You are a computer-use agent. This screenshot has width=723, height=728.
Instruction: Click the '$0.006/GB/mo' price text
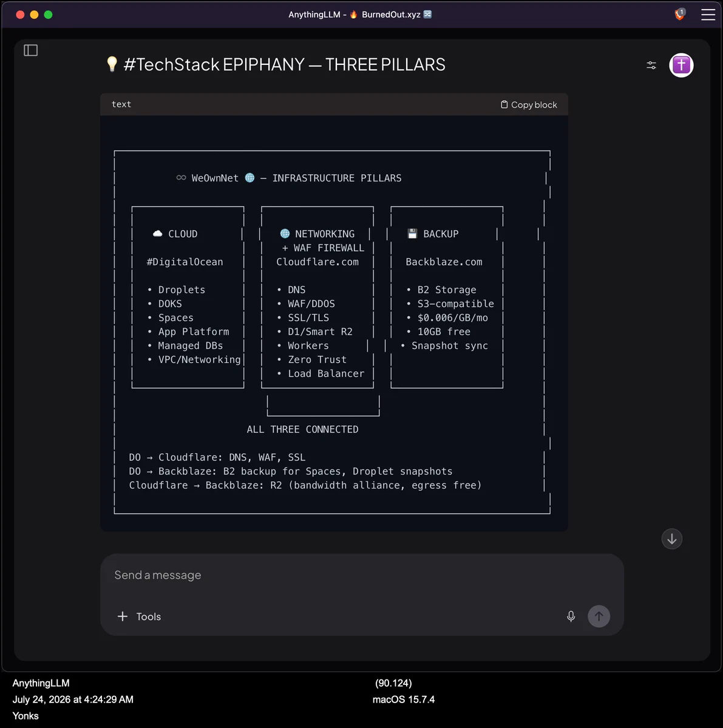pyautogui.click(x=453, y=318)
